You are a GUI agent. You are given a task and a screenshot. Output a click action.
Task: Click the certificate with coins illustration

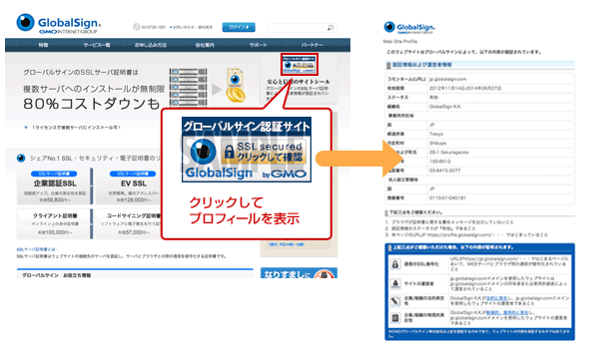[235, 86]
